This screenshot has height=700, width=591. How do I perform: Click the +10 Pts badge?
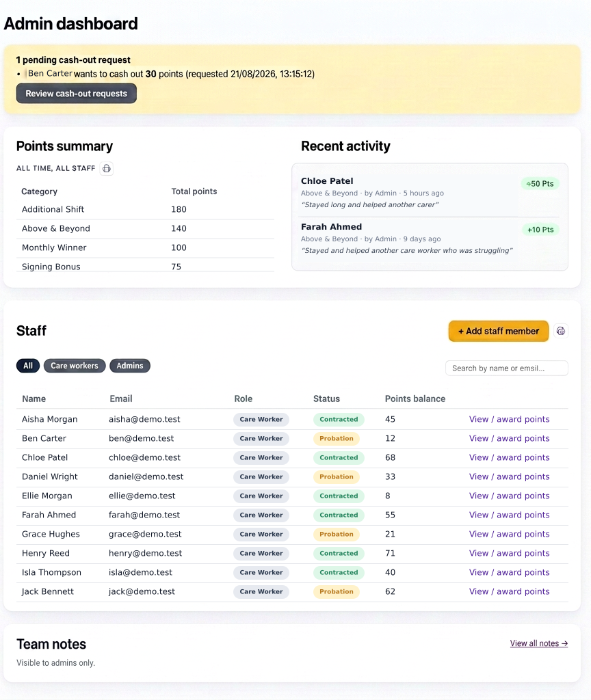540,230
